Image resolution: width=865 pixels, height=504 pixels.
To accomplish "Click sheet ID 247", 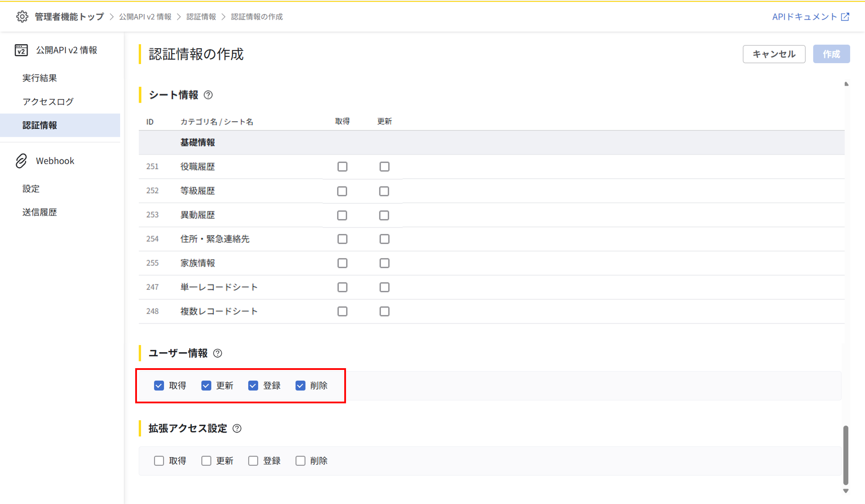I will [152, 287].
